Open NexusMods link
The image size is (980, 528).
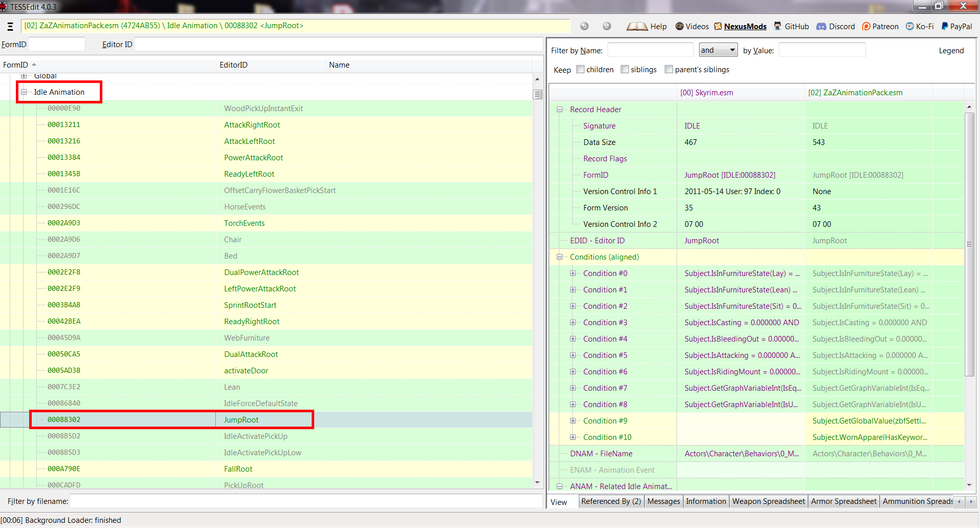click(x=740, y=27)
